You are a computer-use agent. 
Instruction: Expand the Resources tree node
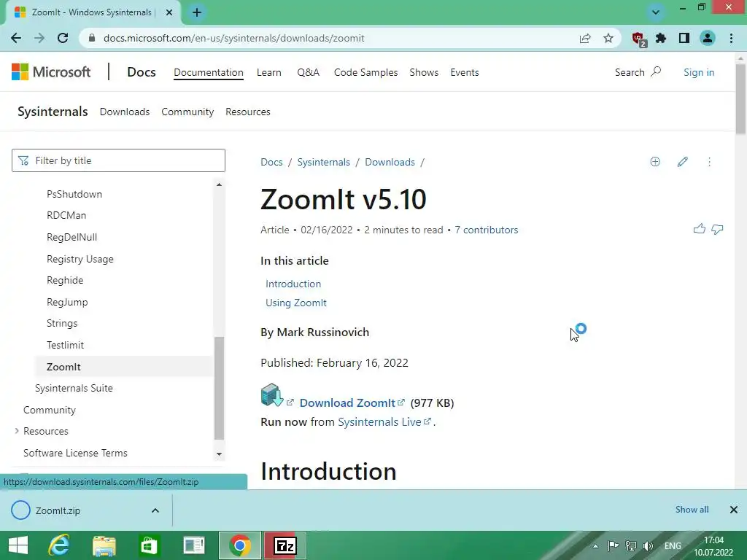pos(17,431)
